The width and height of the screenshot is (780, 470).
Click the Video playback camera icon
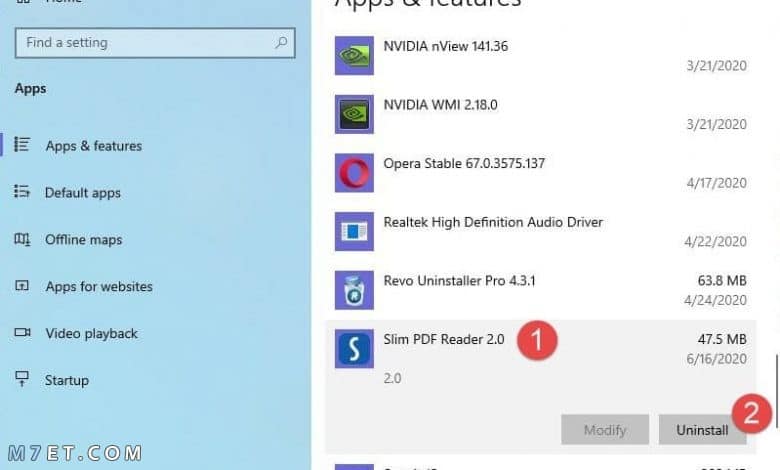(x=22, y=332)
